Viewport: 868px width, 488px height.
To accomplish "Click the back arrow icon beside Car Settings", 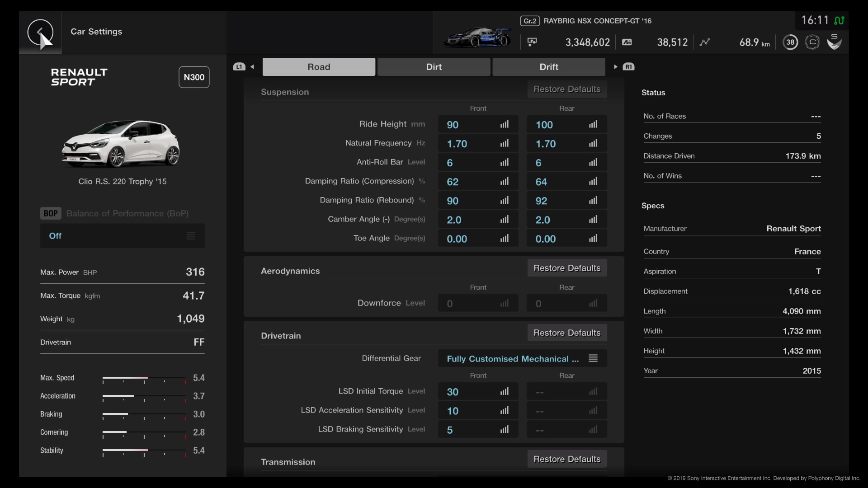I will point(40,32).
